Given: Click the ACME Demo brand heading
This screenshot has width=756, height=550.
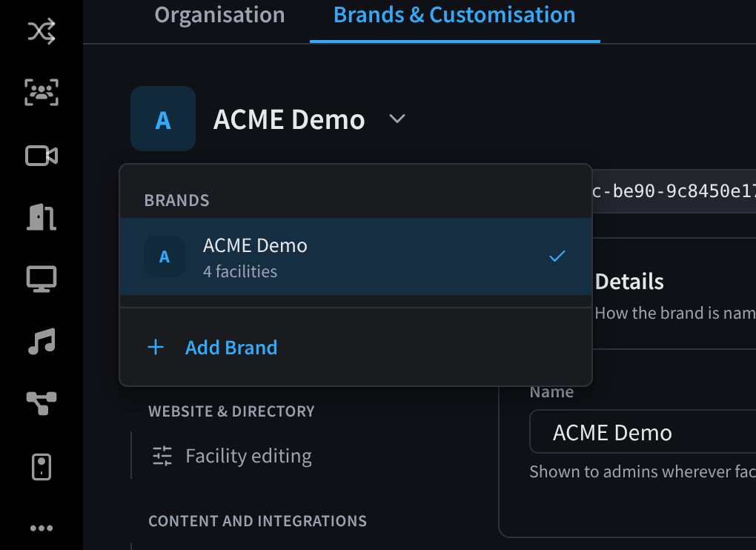Looking at the screenshot, I should coord(289,119).
